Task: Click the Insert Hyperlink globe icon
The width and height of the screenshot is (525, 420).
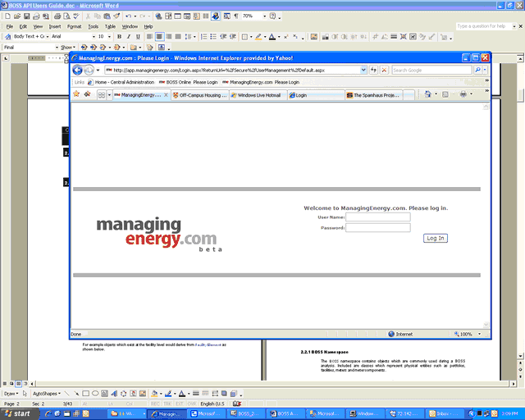Action: point(158,16)
